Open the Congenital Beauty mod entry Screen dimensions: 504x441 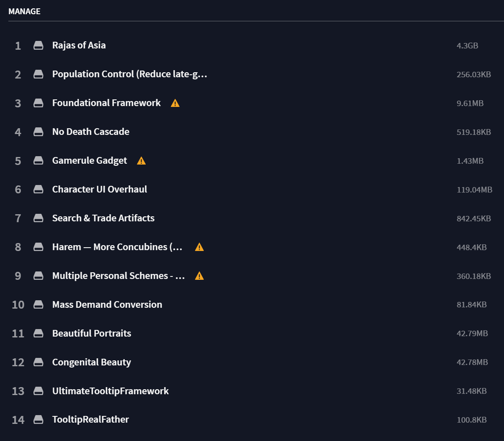tap(91, 362)
